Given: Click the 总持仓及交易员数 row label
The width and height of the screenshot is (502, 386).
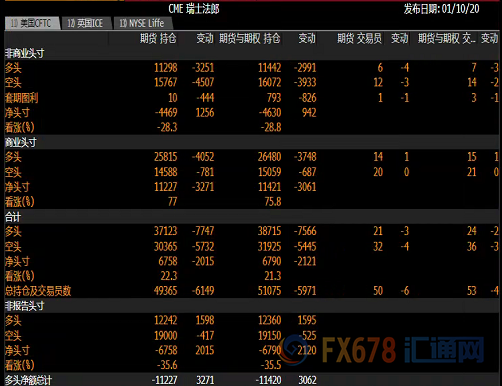Looking at the screenshot, I should coord(38,291).
